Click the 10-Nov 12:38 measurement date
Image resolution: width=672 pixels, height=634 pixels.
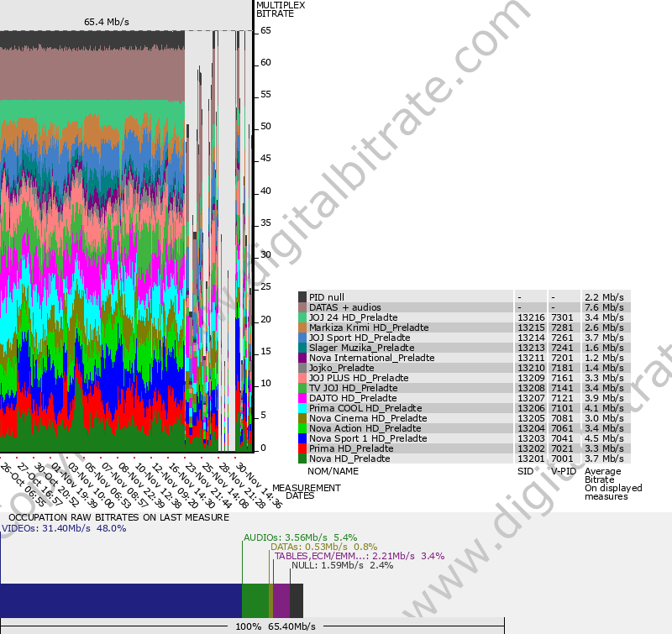(158, 485)
